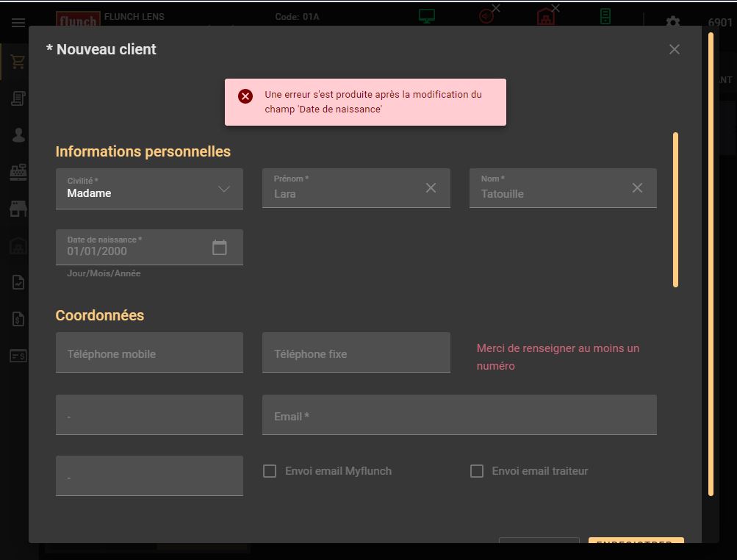
Task: Open the hamburger navigation menu
Action: [x=18, y=23]
